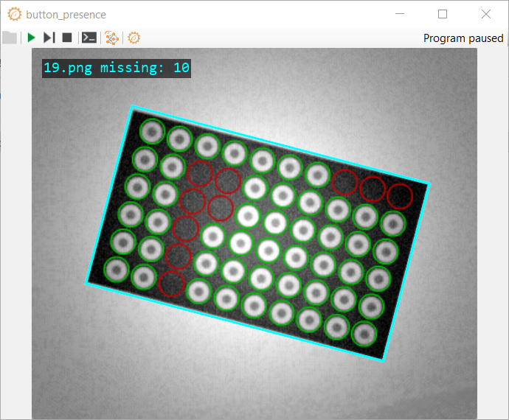Open the orange gear settings icon in toolbar
Image resolution: width=509 pixels, height=420 pixels.
[134, 38]
